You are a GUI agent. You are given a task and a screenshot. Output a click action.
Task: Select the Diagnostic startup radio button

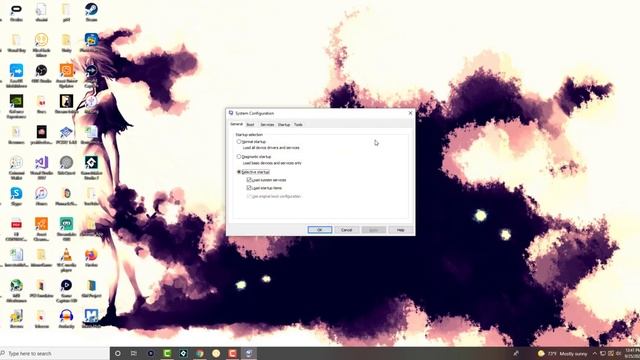click(239, 157)
